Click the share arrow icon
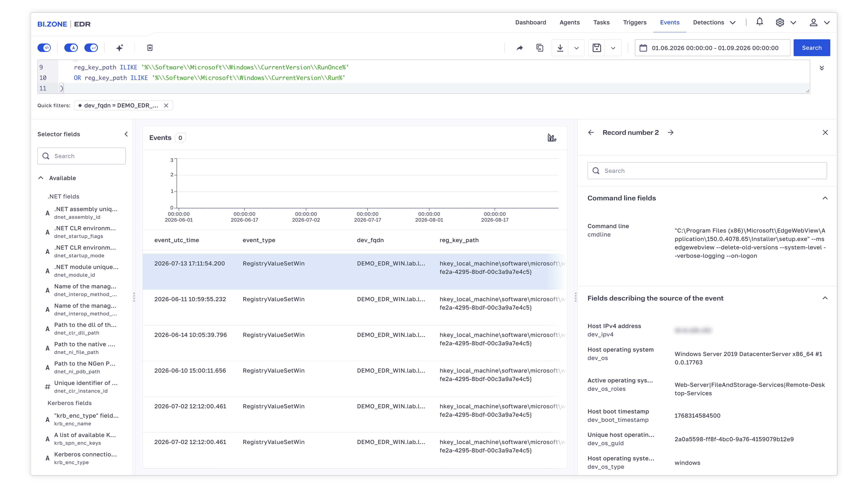Image resolution: width=868 pixels, height=488 pixels. coord(520,48)
